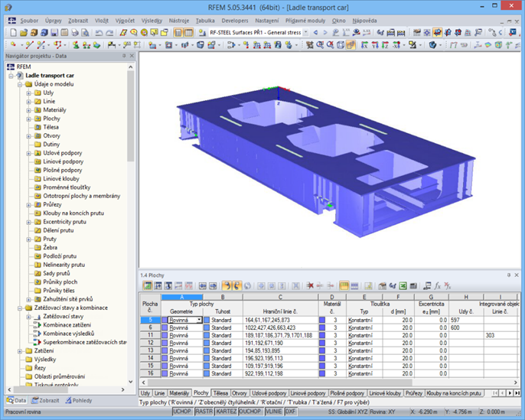Collapse the Údaje o modelu node
Viewport: 525px width, 420px height.
pyautogui.click(x=20, y=84)
